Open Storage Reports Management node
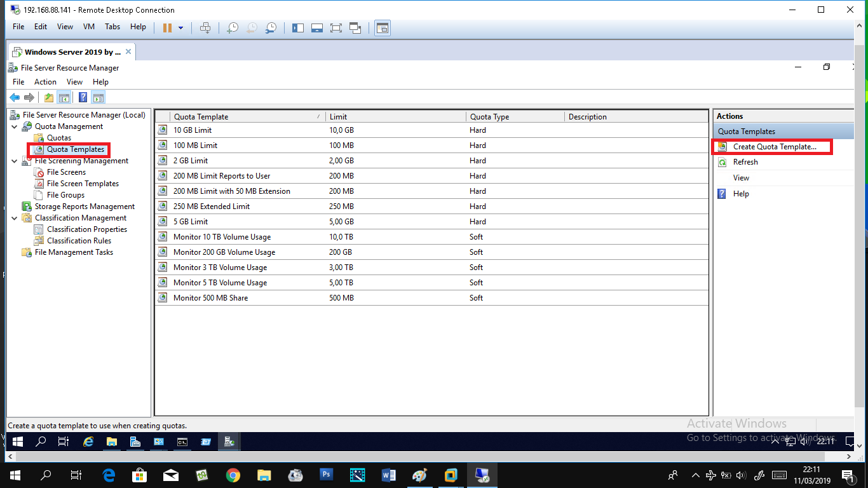 coord(85,207)
